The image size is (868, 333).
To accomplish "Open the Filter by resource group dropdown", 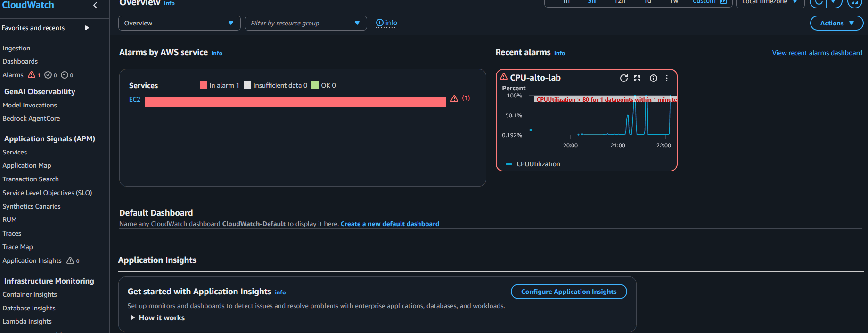I will click(x=305, y=23).
